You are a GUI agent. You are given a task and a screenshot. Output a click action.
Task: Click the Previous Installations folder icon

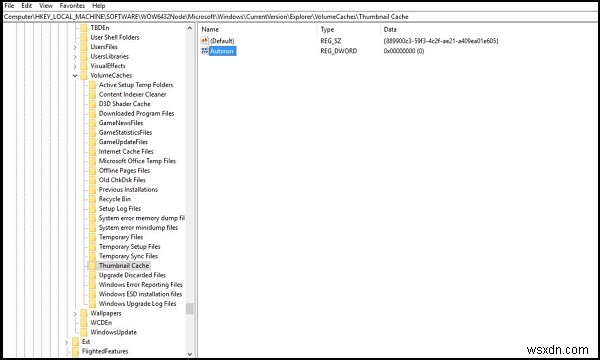pos(92,190)
